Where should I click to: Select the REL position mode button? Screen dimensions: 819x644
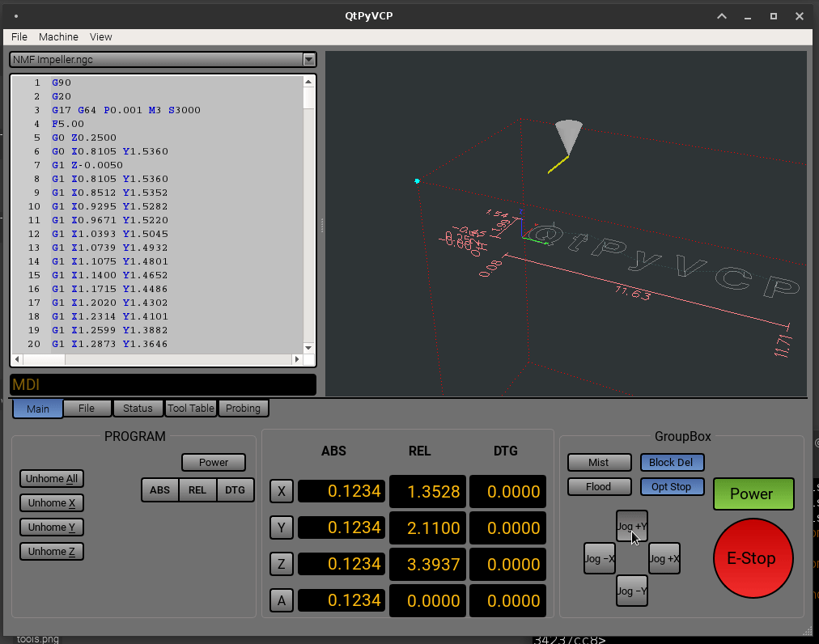pos(197,490)
